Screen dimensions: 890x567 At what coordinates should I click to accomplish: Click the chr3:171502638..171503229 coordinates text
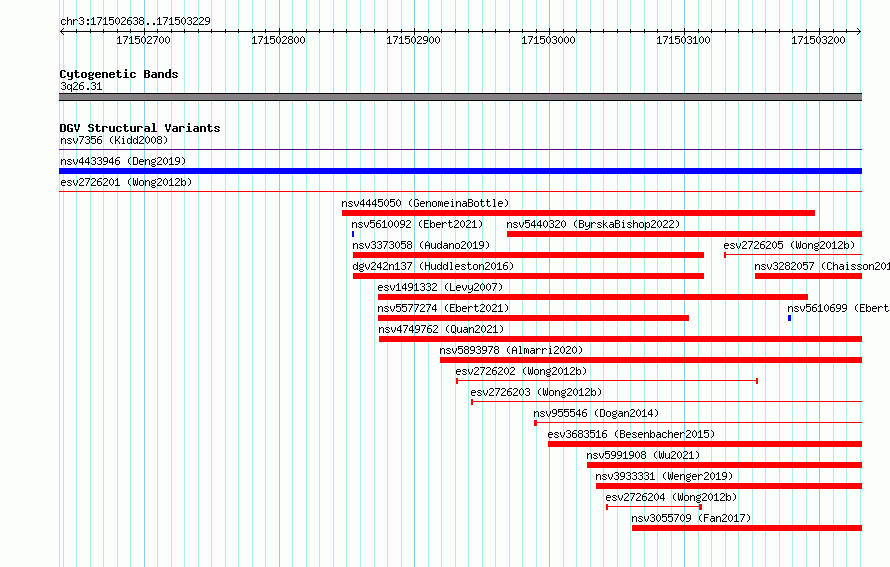135,21
